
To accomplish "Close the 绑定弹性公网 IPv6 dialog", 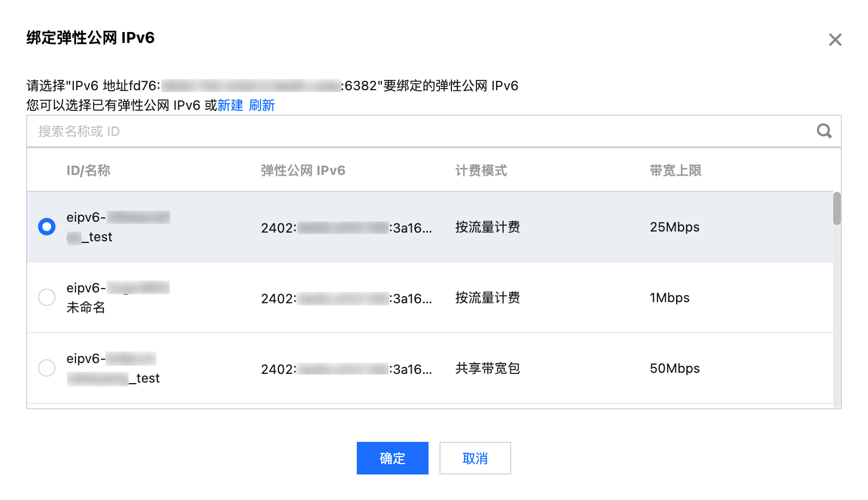I will tap(835, 40).
